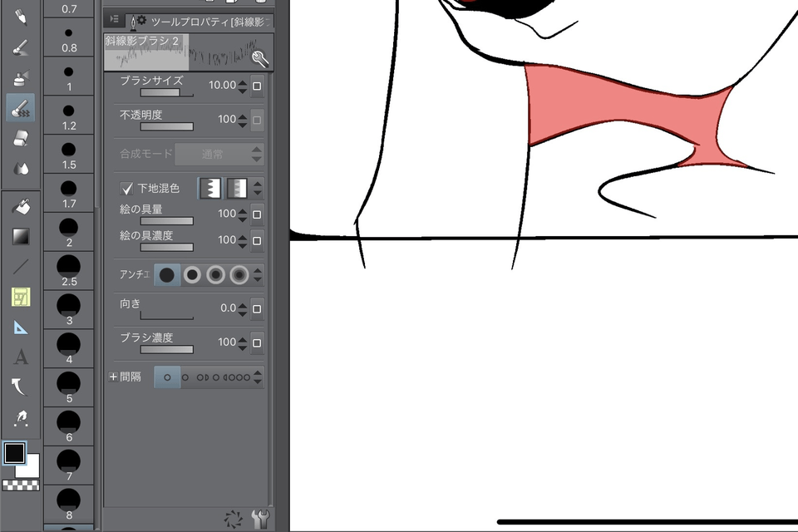Click the ツールプロパティ panel title
This screenshot has height=532, width=798.
click(x=211, y=22)
